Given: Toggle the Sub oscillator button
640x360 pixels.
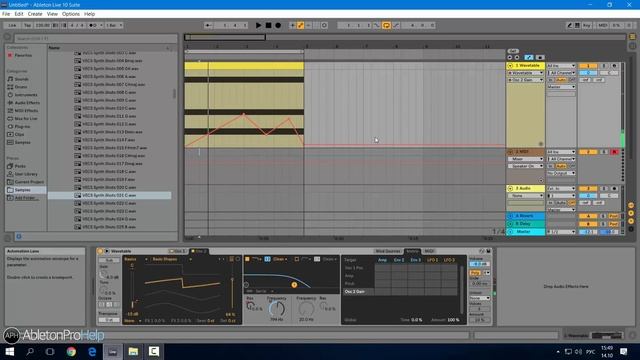Looking at the screenshot, I should click(109, 260).
